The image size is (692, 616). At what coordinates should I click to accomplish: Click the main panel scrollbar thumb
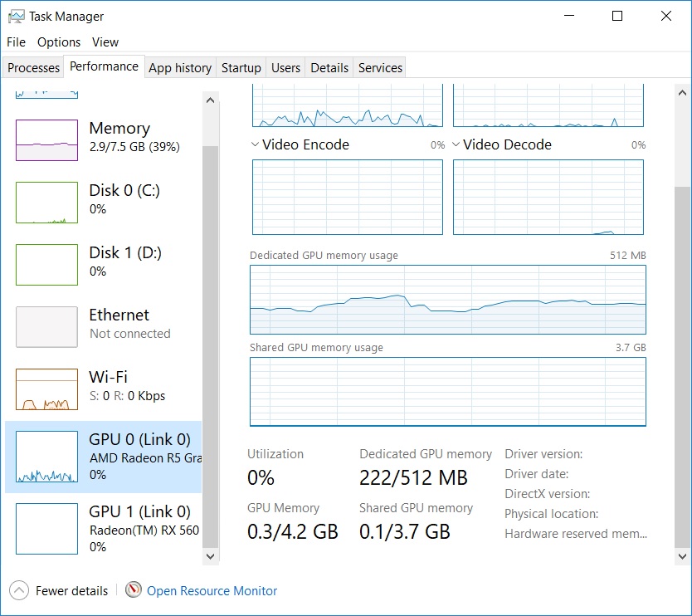(x=682, y=368)
